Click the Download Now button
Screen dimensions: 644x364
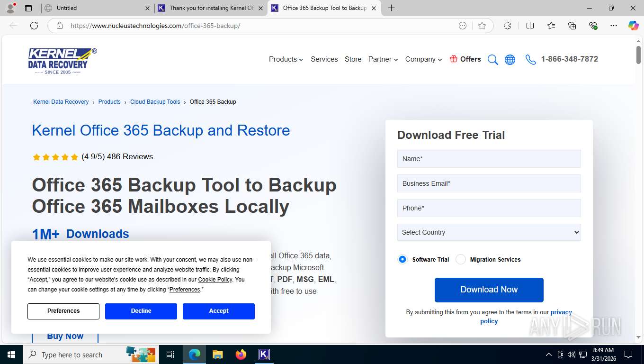pos(489,290)
